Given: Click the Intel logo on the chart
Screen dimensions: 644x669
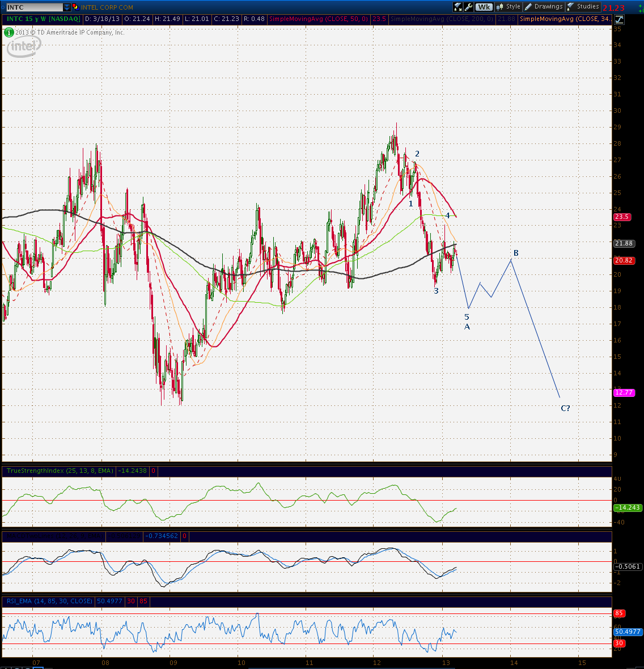Looking at the screenshot, I should 24,46.
